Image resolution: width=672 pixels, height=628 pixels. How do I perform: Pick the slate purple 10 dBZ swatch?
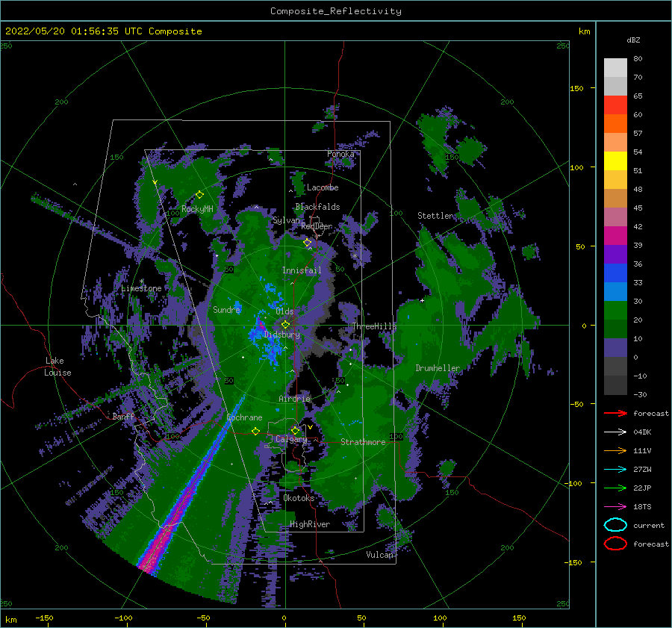615,347
